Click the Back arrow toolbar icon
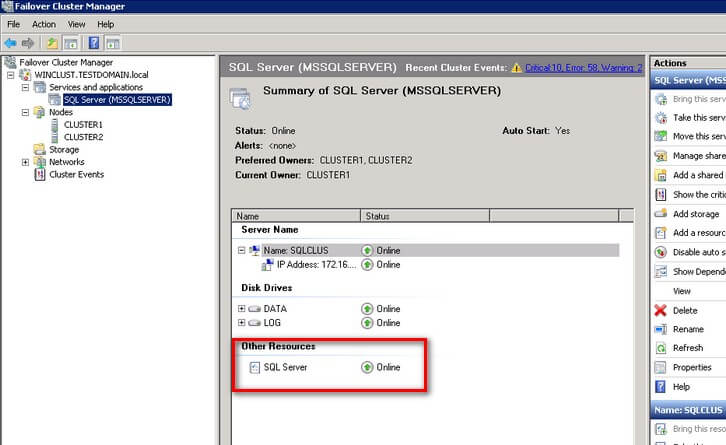The height and width of the screenshot is (445, 726). pyautogui.click(x=10, y=43)
